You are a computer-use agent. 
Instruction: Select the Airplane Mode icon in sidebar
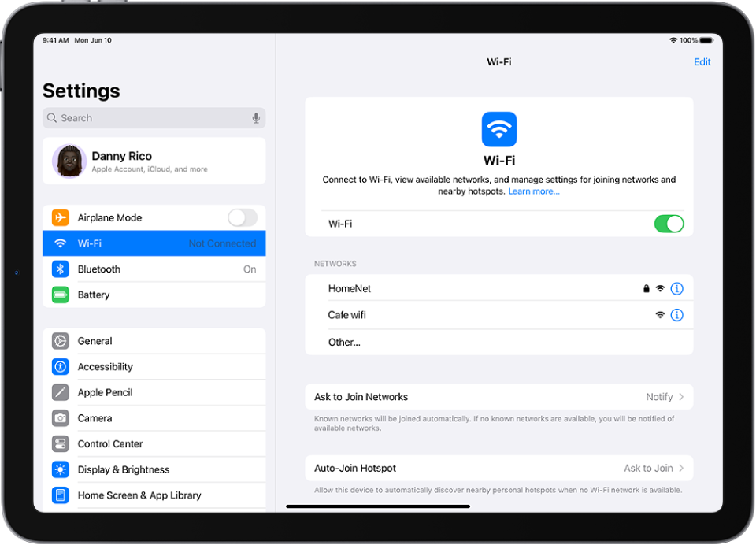pyautogui.click(x=61, y=217)
